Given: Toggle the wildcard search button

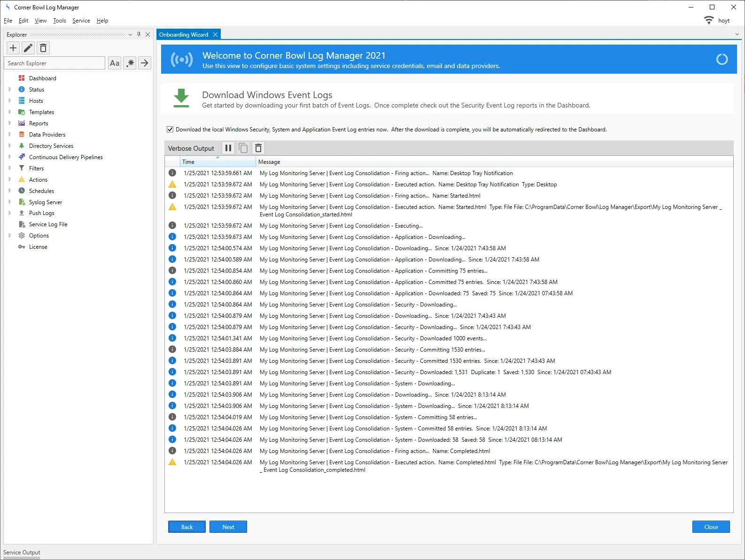Looking at the screenshot, I should click(130, 63).
